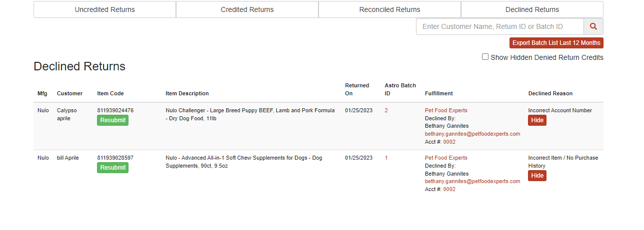Open Astro Batch ID 1 link
Screen dimensions: 644x230
[386, 158]
